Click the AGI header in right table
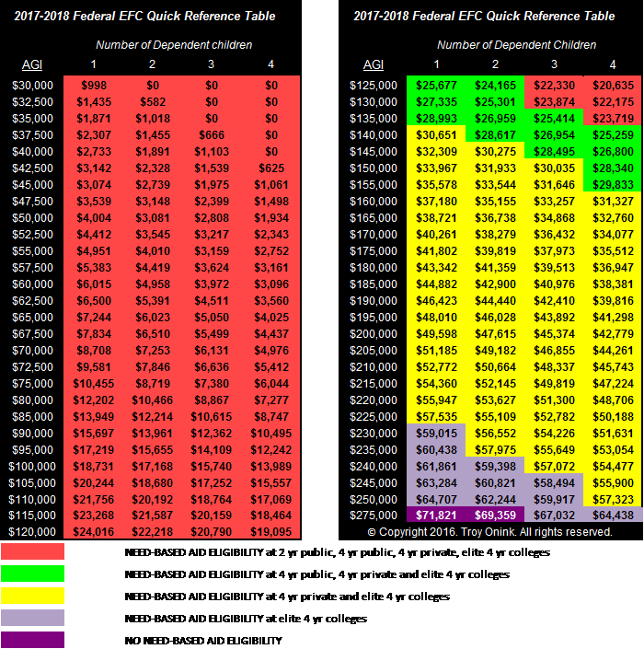Screen dimensions: 644x649 click(374, 65)
